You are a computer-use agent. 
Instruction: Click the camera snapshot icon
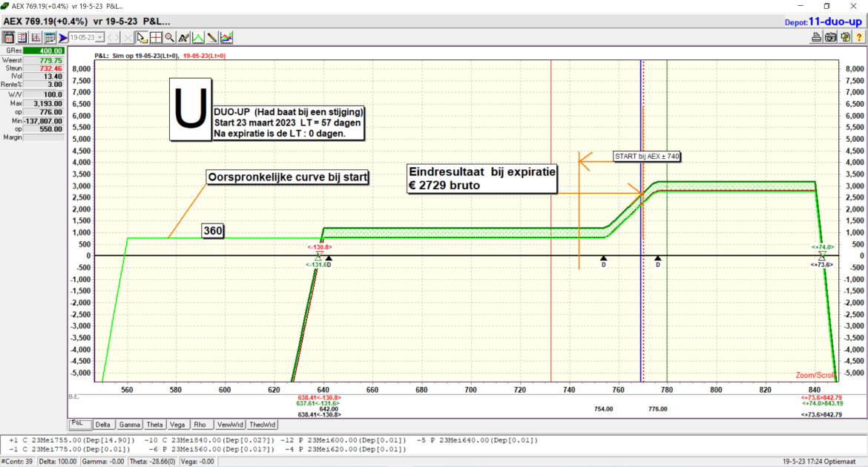coord(831,38)
